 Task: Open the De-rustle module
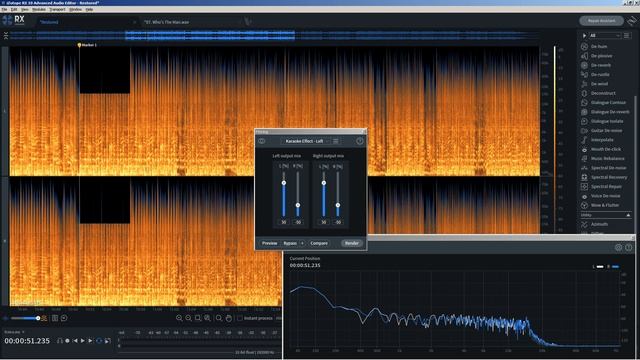tap(600, 75)
